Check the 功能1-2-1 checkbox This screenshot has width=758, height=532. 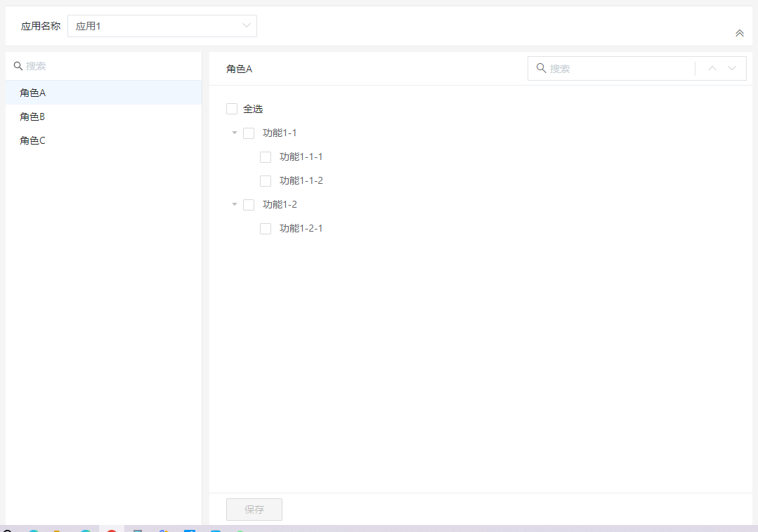pyautogui.click(x=266, y=229)
